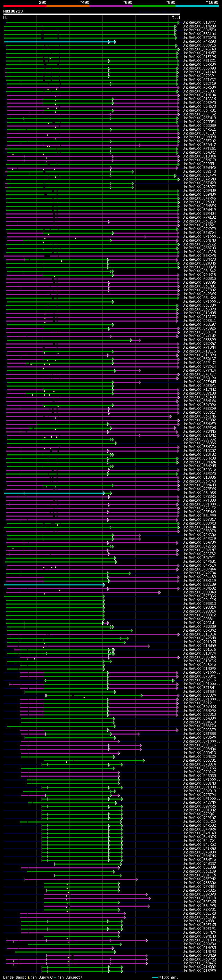Click the cyan ~100% identity legend segment
The width and height of the screenshot is (222, 980).
tap(197, 6)
